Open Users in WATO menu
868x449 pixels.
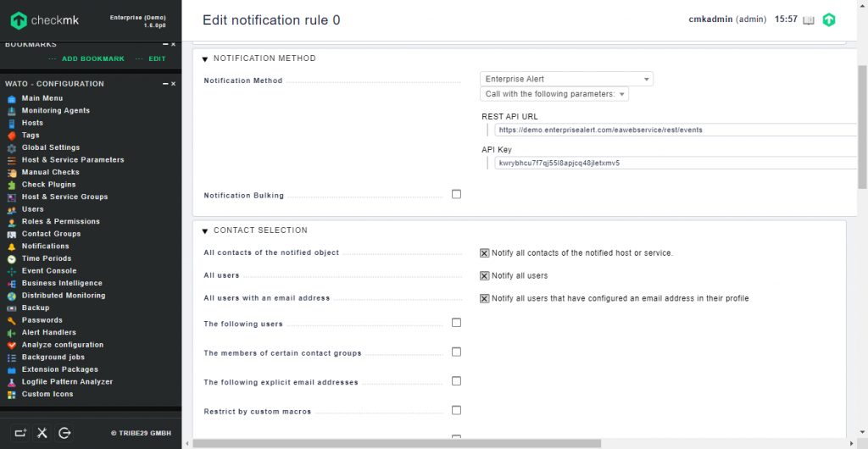(33, 209)
